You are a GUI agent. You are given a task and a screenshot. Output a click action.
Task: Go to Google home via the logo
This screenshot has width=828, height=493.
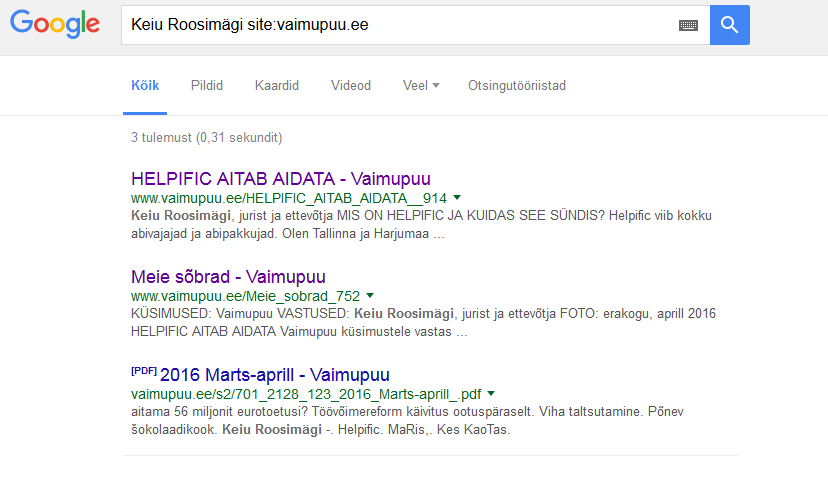coord(55,24)
